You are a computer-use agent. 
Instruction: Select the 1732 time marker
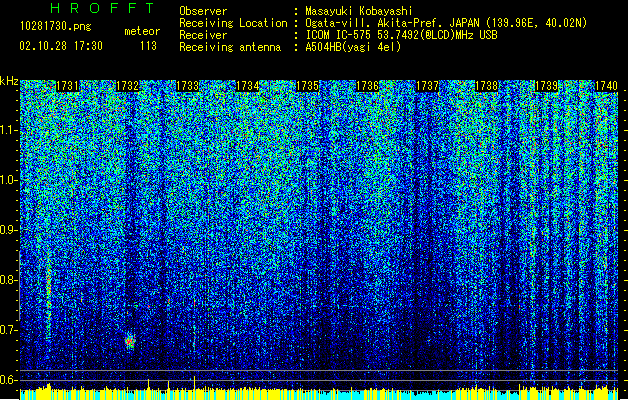127,86
